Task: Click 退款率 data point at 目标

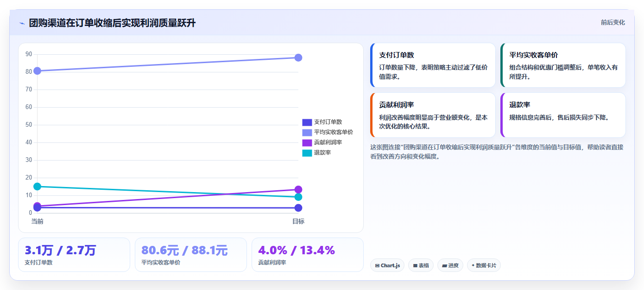Action: point(298,197)
